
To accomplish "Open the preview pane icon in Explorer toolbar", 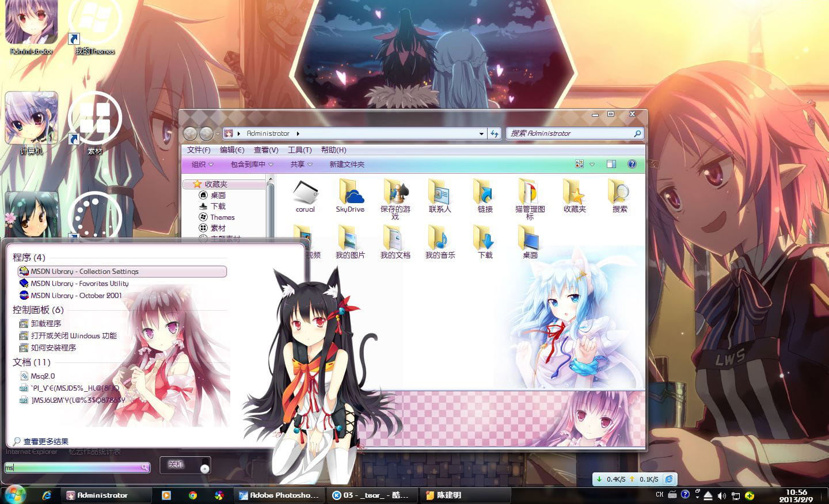I will click(611, 164).
